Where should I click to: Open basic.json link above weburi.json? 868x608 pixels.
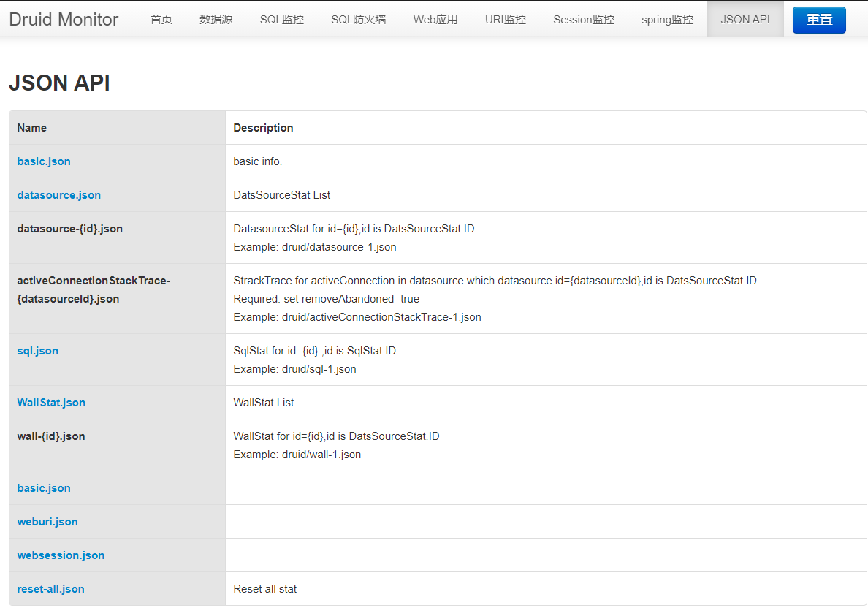pyautogui.click(x=44, y=488)
